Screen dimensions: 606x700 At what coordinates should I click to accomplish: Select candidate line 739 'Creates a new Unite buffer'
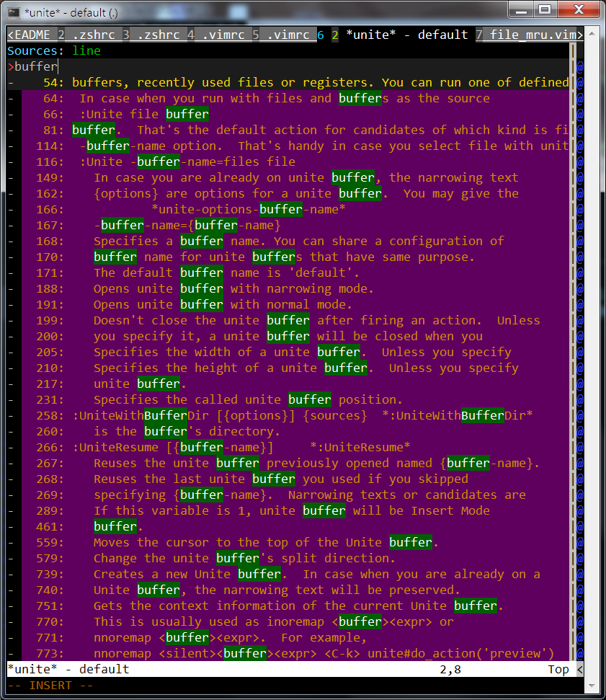[x=288, y=574]
